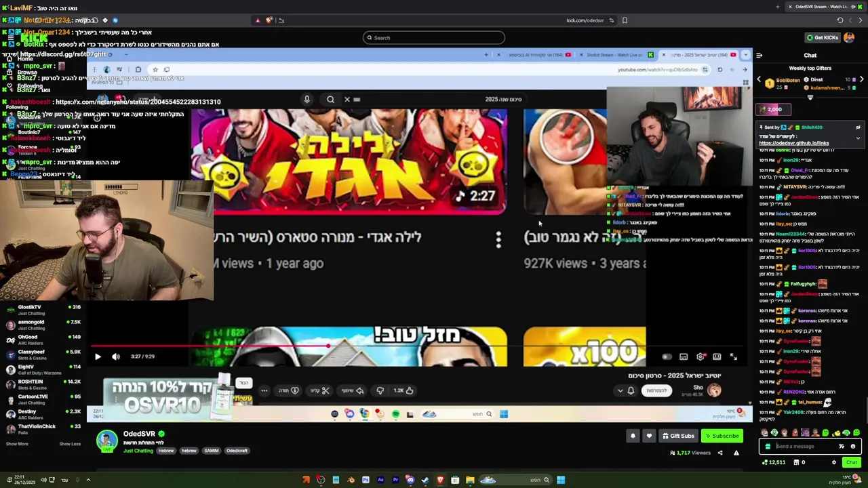
Task: Share the YouTube video
Action: tap(353, 390)
